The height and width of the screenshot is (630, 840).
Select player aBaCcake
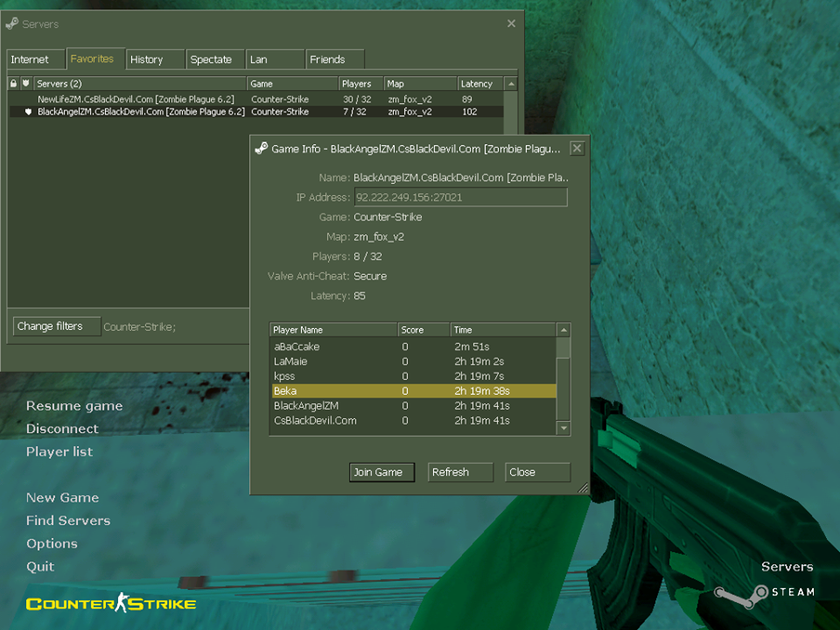414,346
